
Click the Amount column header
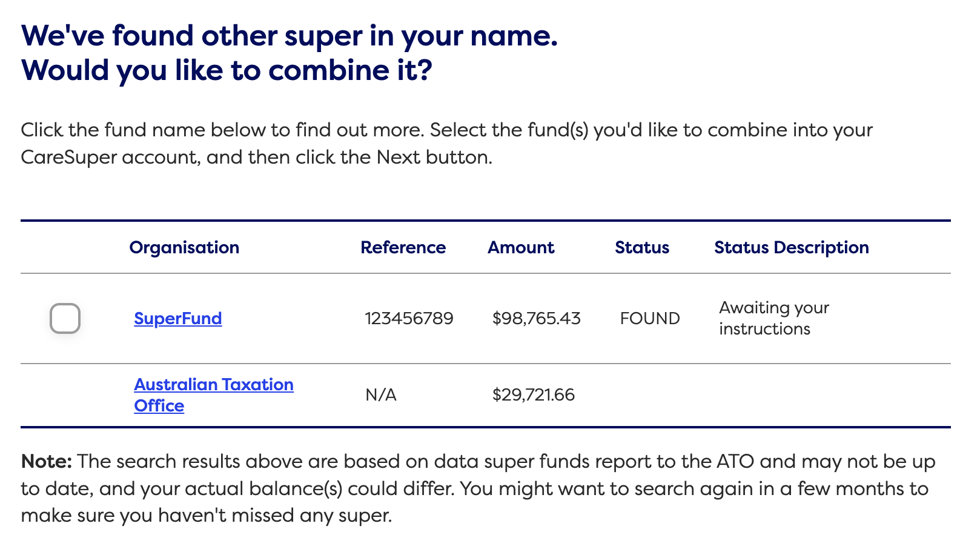tap(521, 247)
